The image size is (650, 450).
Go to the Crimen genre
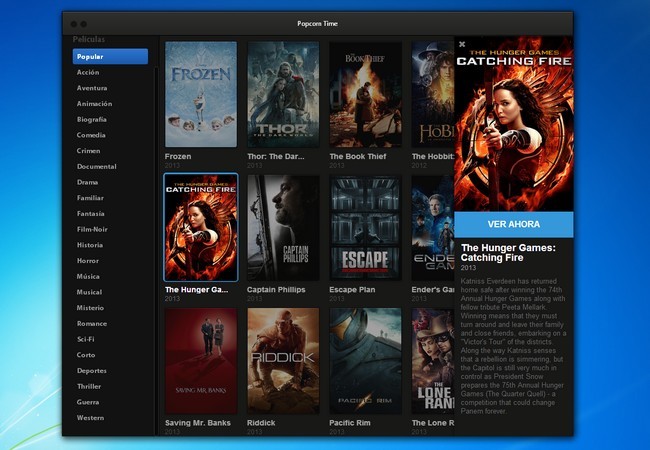click(88, 151)
